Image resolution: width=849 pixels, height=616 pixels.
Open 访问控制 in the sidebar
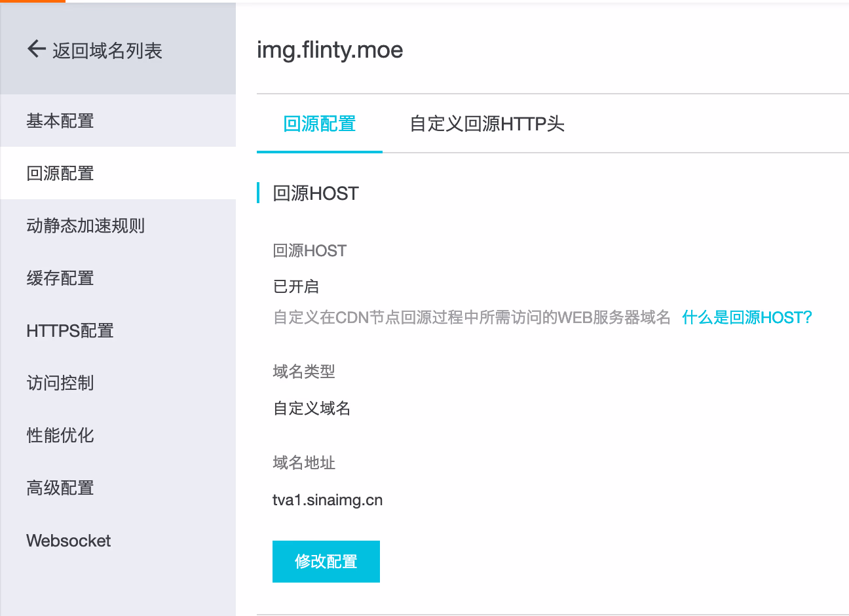tap(60, 383)
